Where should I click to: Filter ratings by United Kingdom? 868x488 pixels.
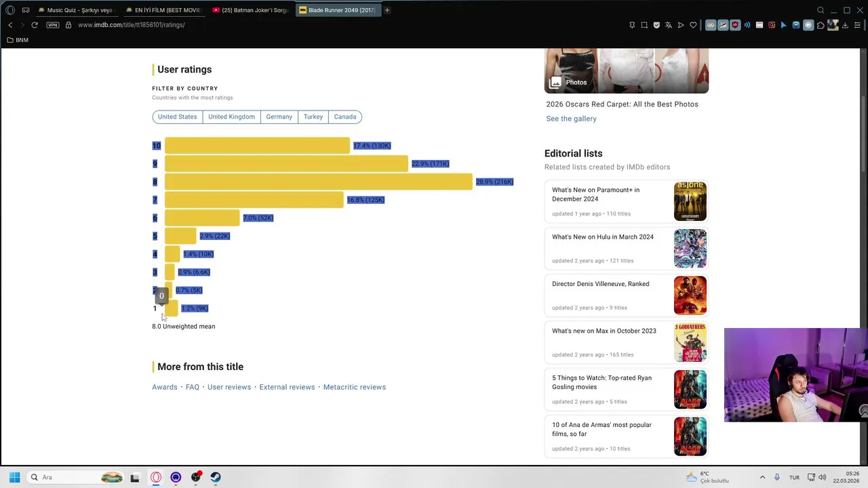[231, 117]
